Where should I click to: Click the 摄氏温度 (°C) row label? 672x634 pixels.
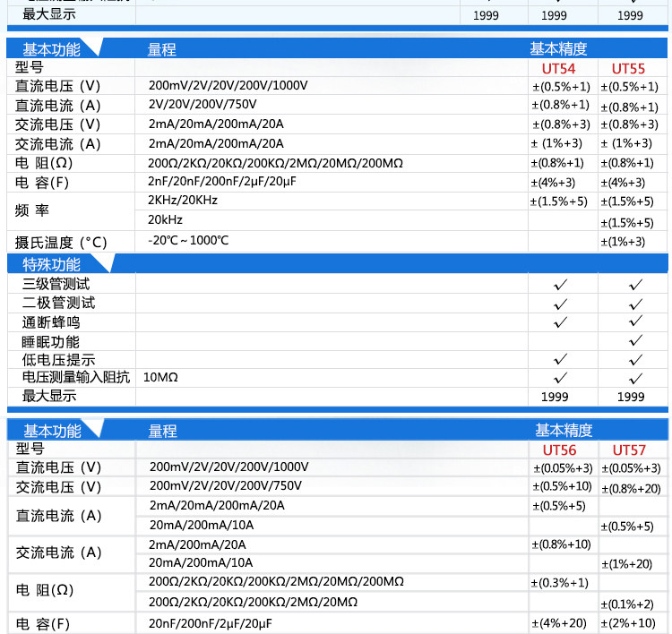coord(61,243)
